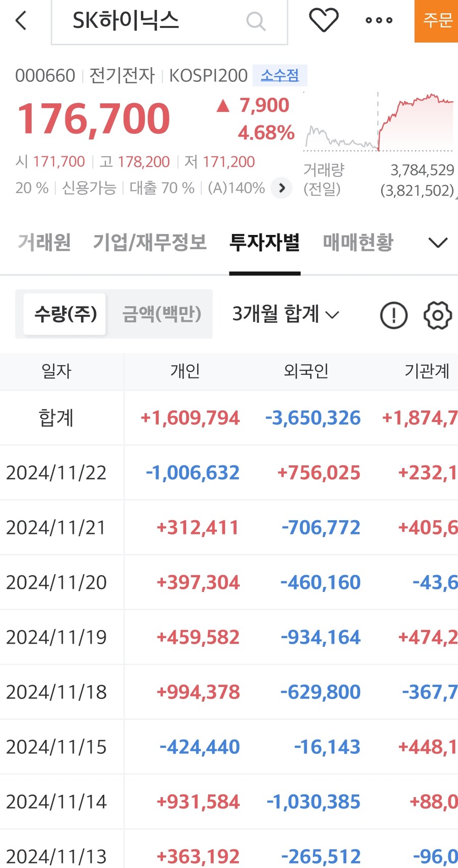Tap the price change 7,900 value
This screenshot has width=458, height=868.
[x=264, y=105]
